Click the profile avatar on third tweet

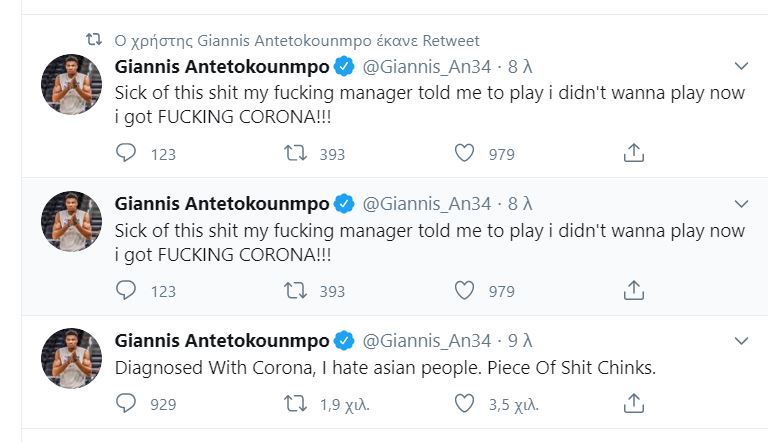[x=72, y=358]
